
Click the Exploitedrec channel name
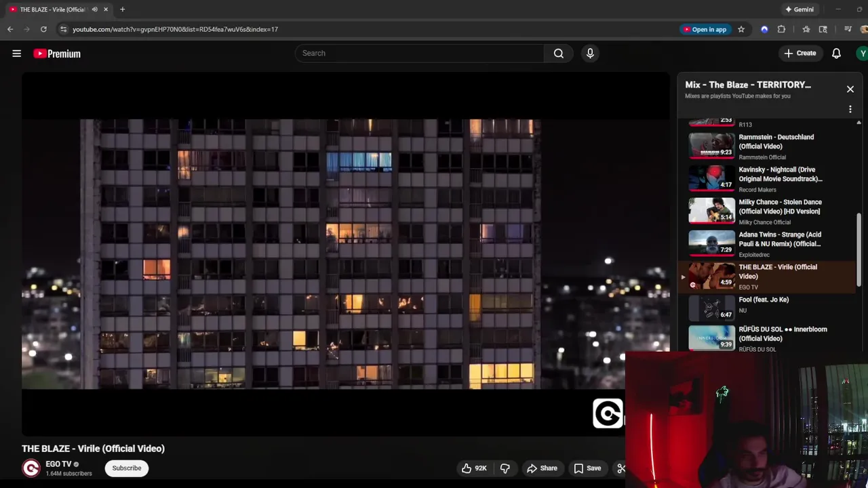[x=754, y=255]
